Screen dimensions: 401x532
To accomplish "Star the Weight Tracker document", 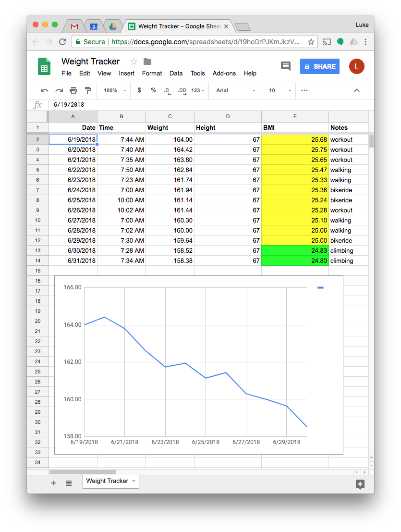I will tap(134, 61).
